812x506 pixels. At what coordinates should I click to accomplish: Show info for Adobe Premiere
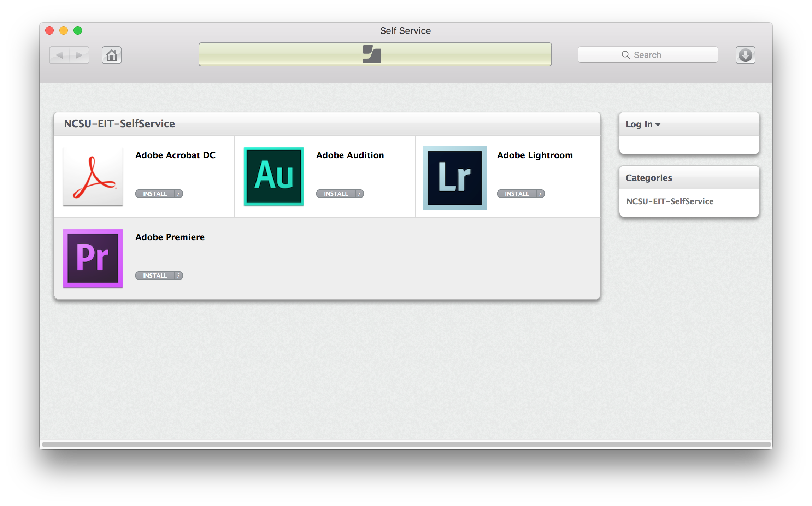[179, 276]
